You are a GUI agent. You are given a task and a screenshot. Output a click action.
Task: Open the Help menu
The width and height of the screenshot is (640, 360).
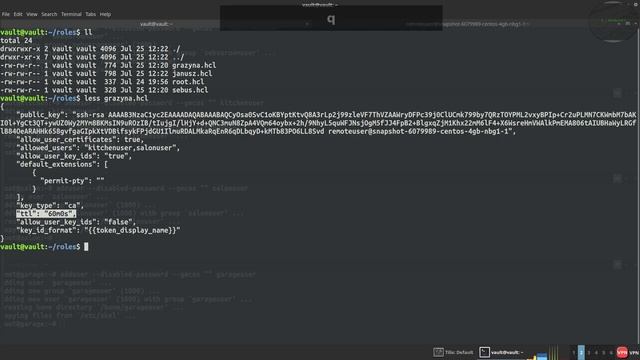105,14
